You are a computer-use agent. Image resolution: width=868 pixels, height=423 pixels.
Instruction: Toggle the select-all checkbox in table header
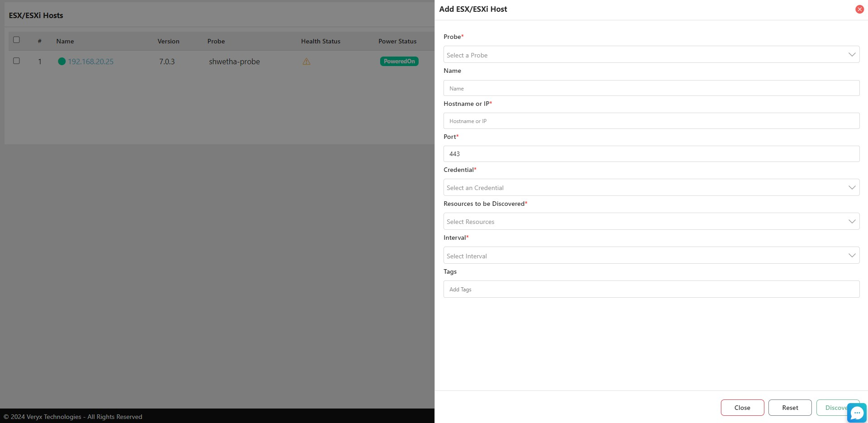(17, 40)
